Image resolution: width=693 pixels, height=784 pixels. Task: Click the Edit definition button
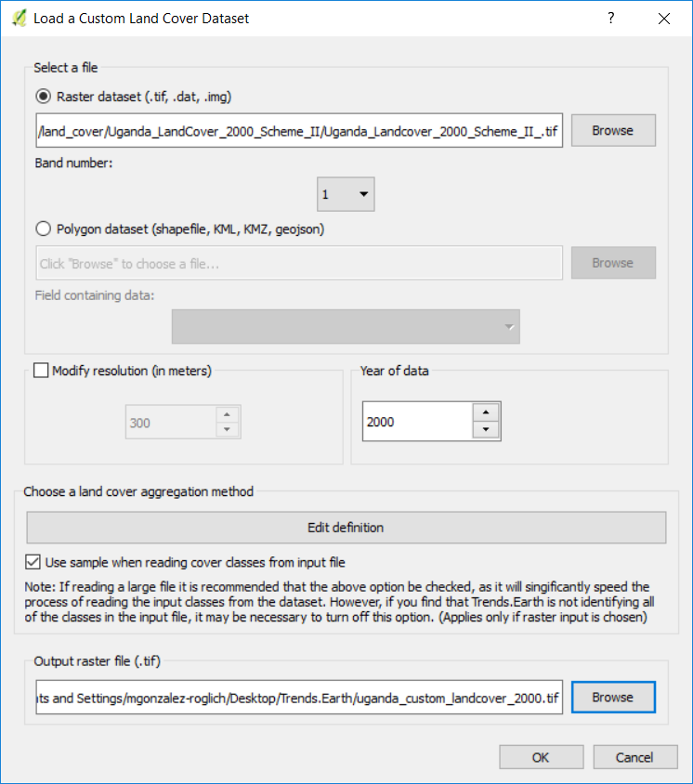point(346,528)
